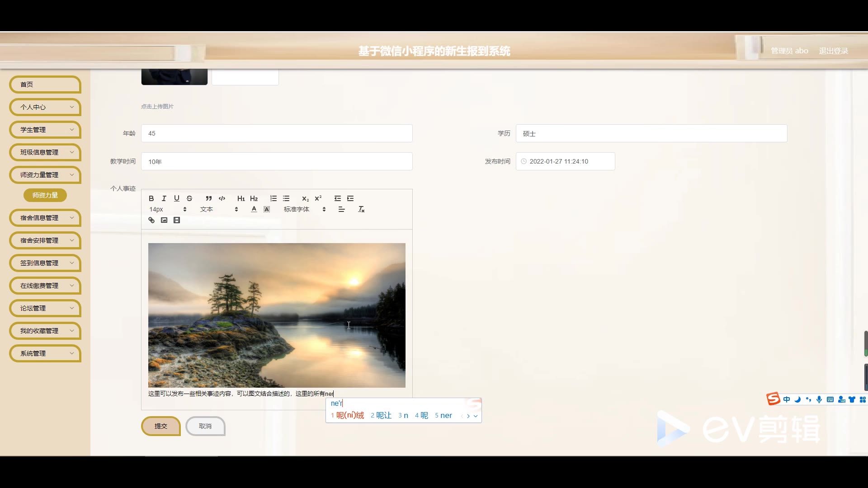The width and height of the screenshot is (868, 488).
Task: Clear text formatting
Action: [361, 209]
